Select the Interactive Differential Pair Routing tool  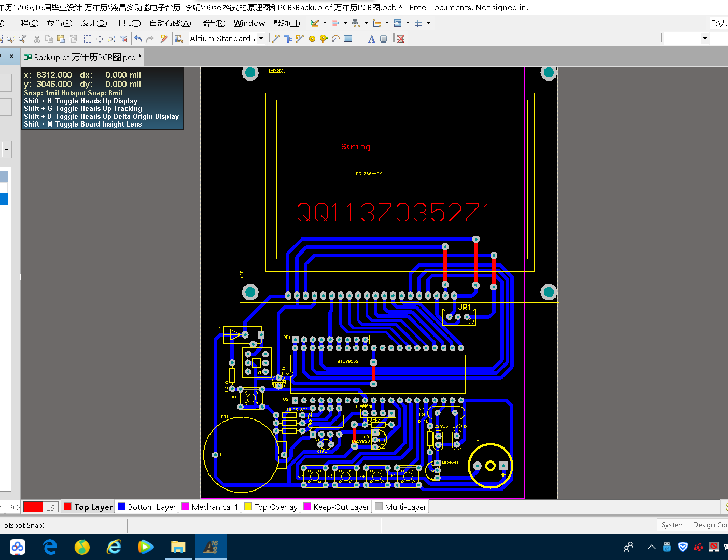288,39
